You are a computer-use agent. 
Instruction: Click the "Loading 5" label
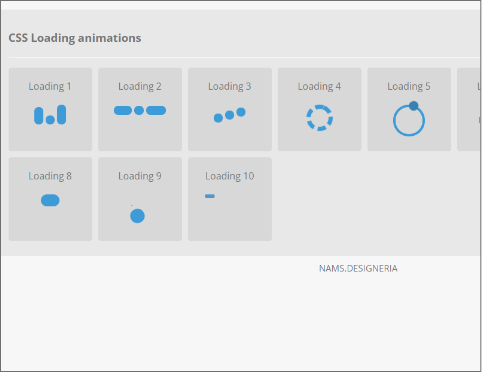(409, 86)
